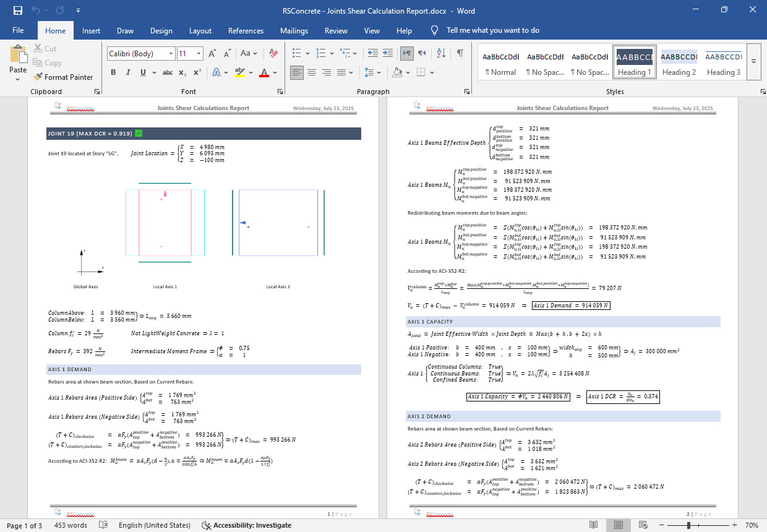Switch to the References tab
Image resolution: width=767 pixels, height=532 pixels.
(x=246, y=30)
